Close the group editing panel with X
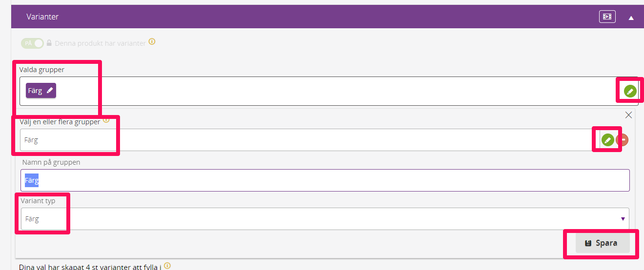644x270 pixels. tap(628, 115)
